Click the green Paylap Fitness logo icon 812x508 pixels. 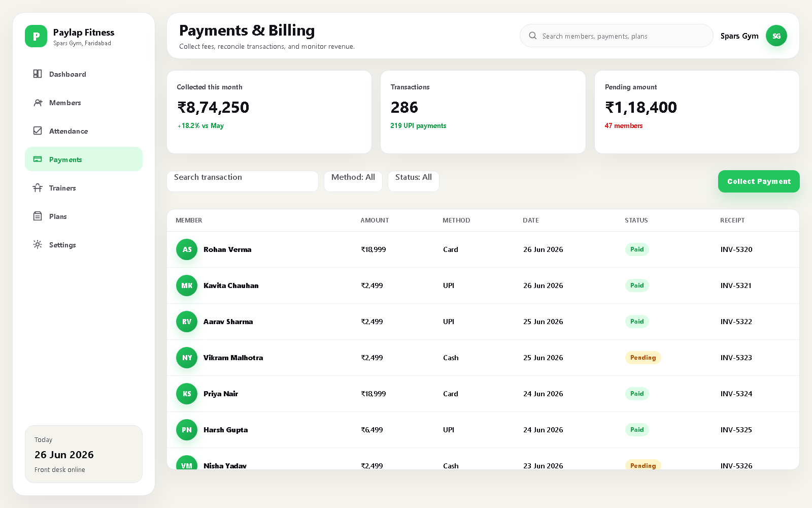tap(36, 36)
